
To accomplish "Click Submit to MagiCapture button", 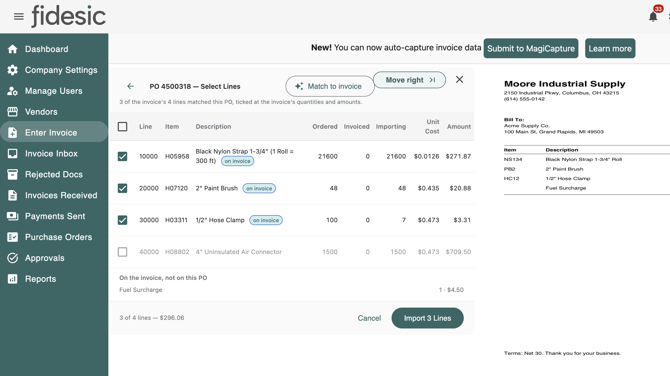I will 531,48.
